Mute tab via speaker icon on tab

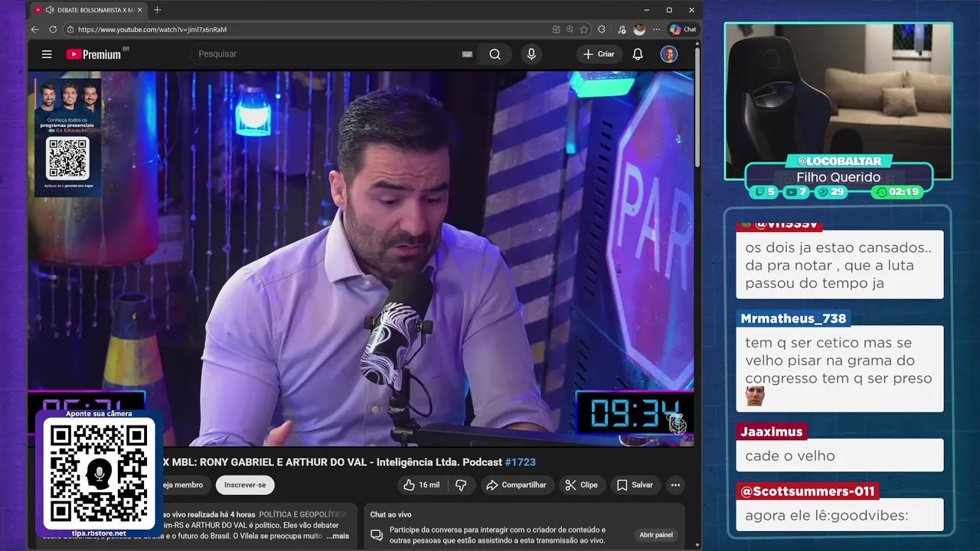click(x=50, y=10)
